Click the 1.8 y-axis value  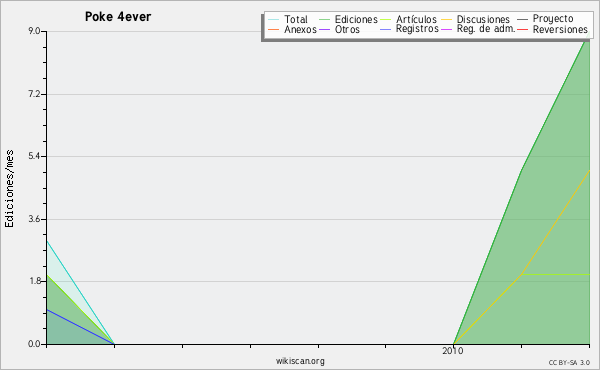pyautogui.click(x=34, y=281)
